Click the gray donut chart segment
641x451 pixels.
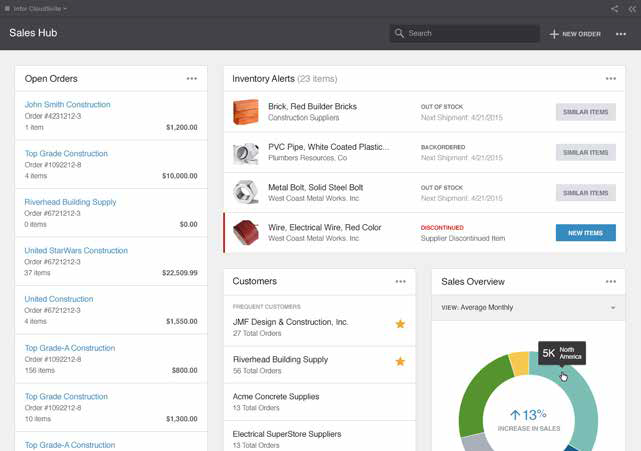pyautogui.click(x=476, y=443)
